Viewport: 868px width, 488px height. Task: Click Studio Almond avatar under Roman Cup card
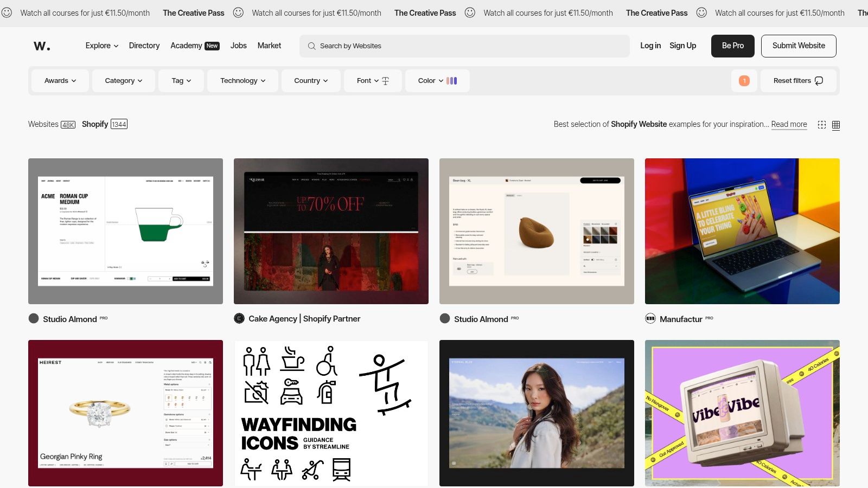pyautogui.click(x=34, y=319)
